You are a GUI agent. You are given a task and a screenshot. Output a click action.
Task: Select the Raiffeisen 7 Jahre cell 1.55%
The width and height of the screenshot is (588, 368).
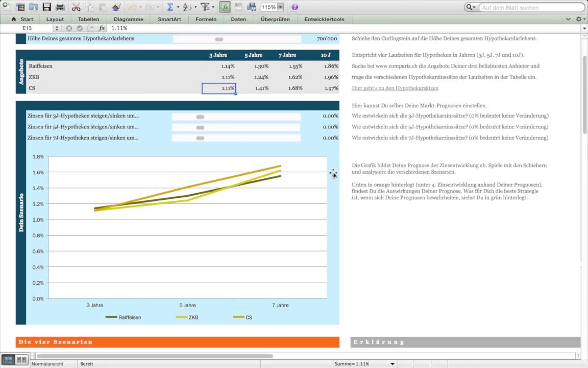coord(287,66)
